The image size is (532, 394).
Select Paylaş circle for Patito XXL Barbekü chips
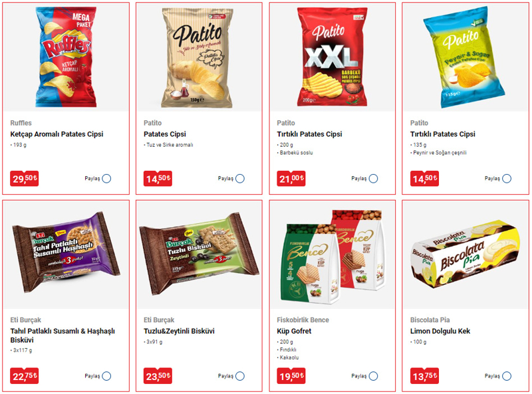373,178
